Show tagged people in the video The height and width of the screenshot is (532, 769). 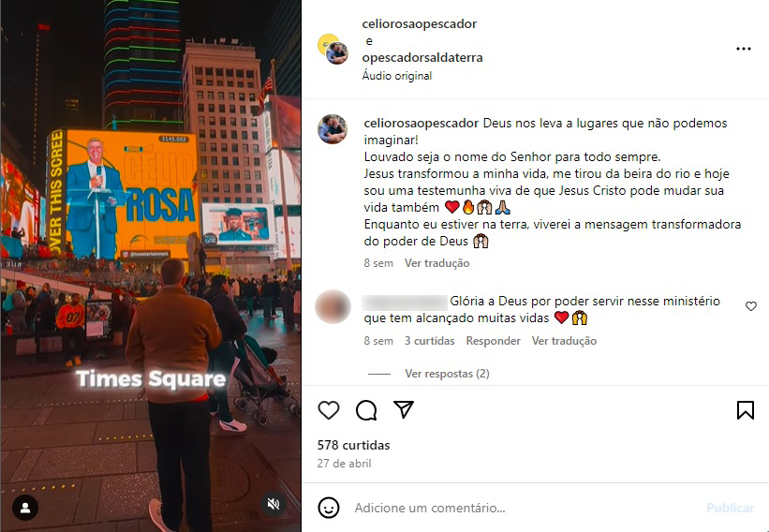pos(25,508)
